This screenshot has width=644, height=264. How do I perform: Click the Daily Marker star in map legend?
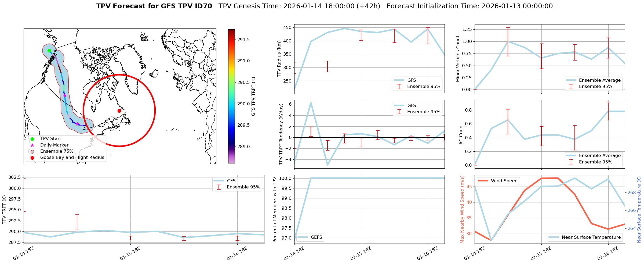tap(32, 145)
